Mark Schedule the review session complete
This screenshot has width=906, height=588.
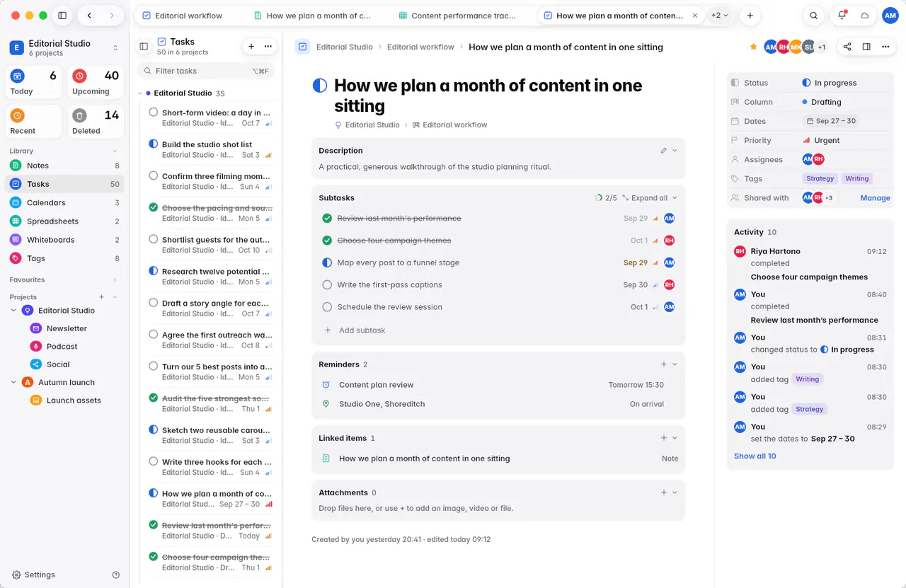[x=327, y=307]
